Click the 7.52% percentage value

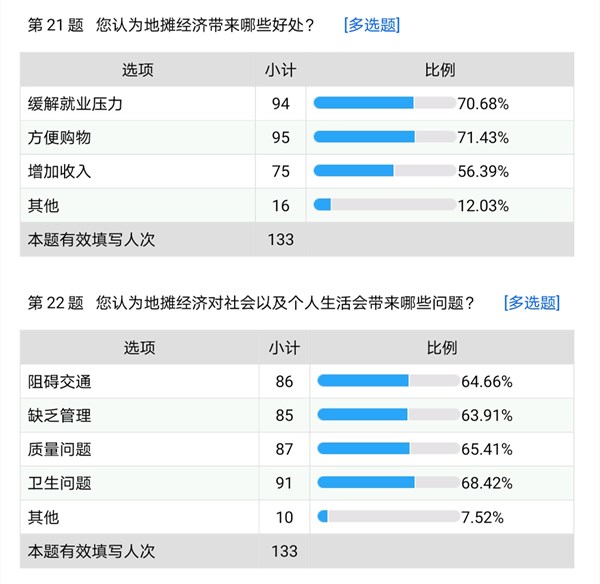482,517
